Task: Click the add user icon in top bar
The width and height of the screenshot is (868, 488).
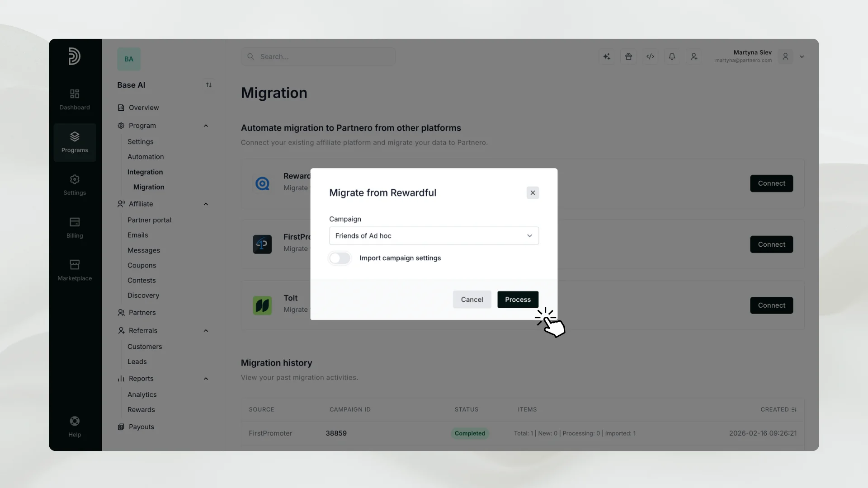Action: [694, 56]
